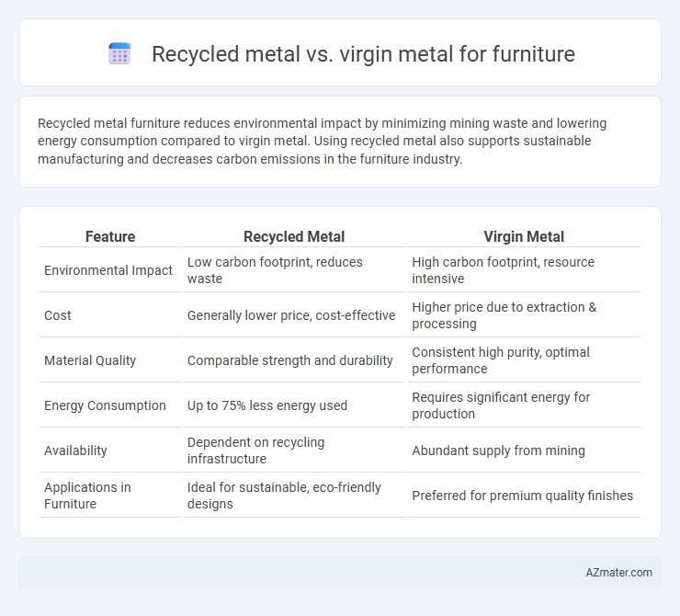Image resolution: width=680 pixels, height=616 pixels.
Task: Click the 'Abundant supply from mining' cell
Action: pos(524,451)
